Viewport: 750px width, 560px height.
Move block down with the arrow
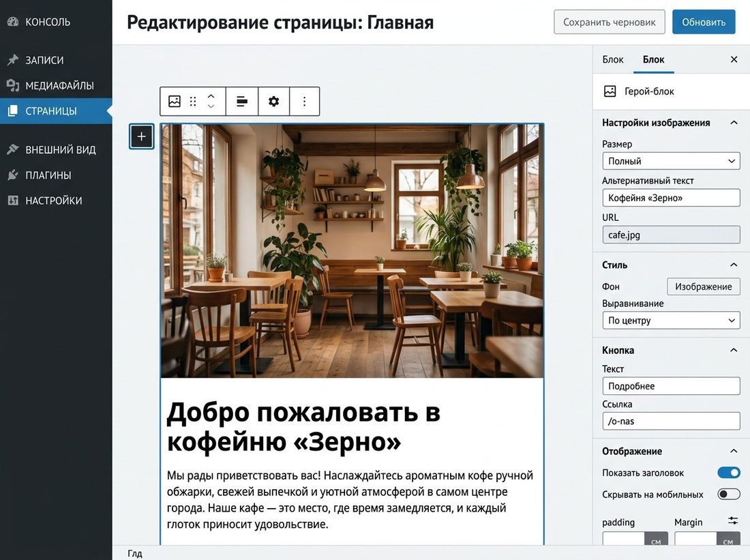coord(211,106)
